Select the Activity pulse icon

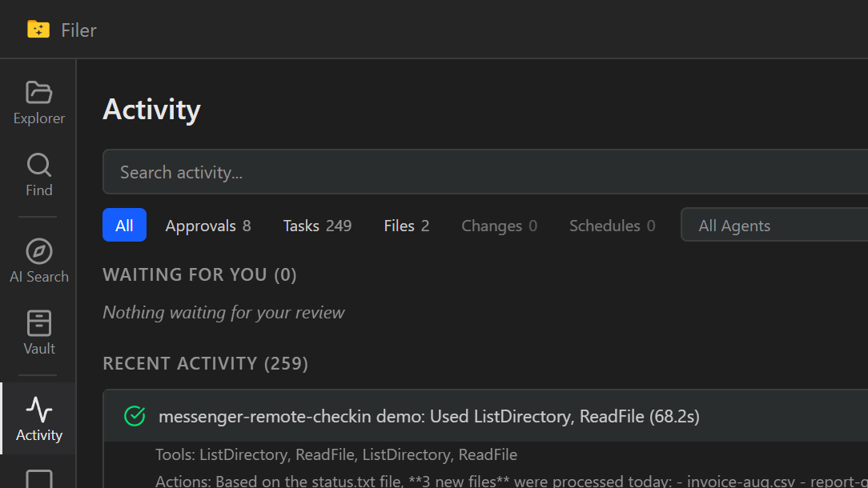click(x=38, y=410)
